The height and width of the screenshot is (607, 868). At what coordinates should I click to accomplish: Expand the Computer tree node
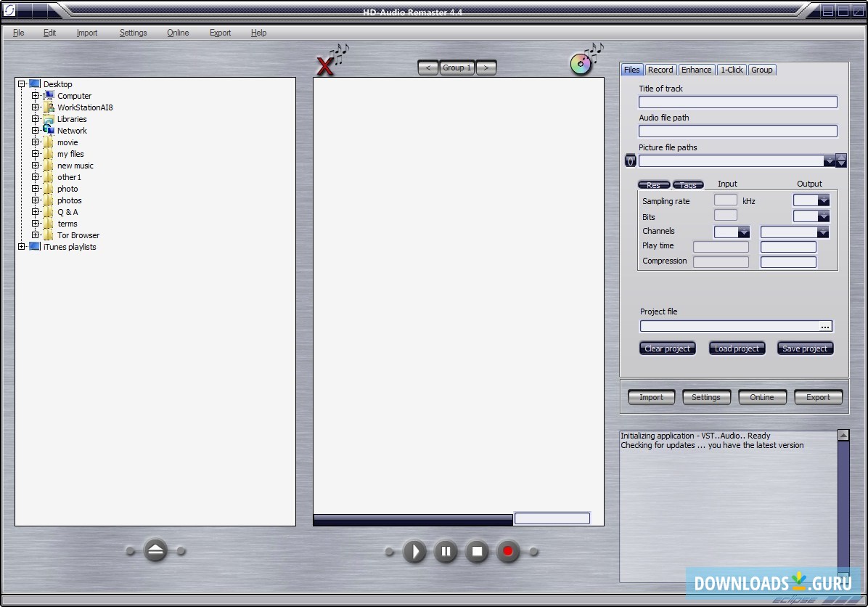[36, 96]
